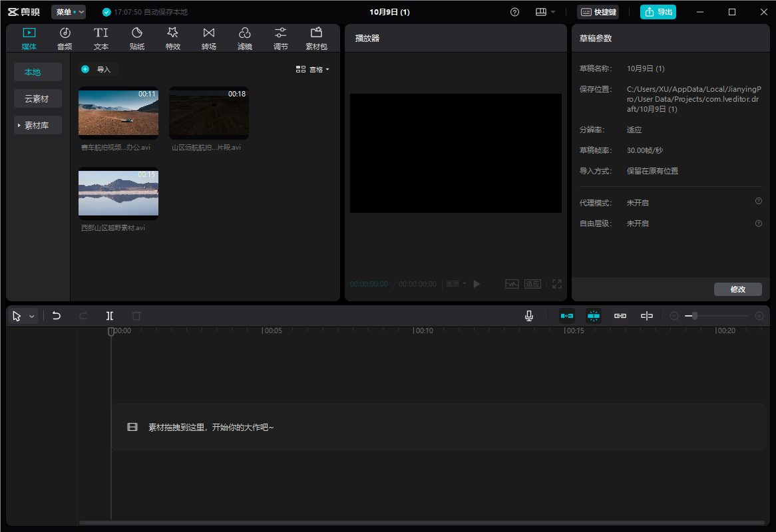This screenshot has width=776, height=532.
Task: Switch to the 转场 transitions tab
Action: click(x=209, y=38)
